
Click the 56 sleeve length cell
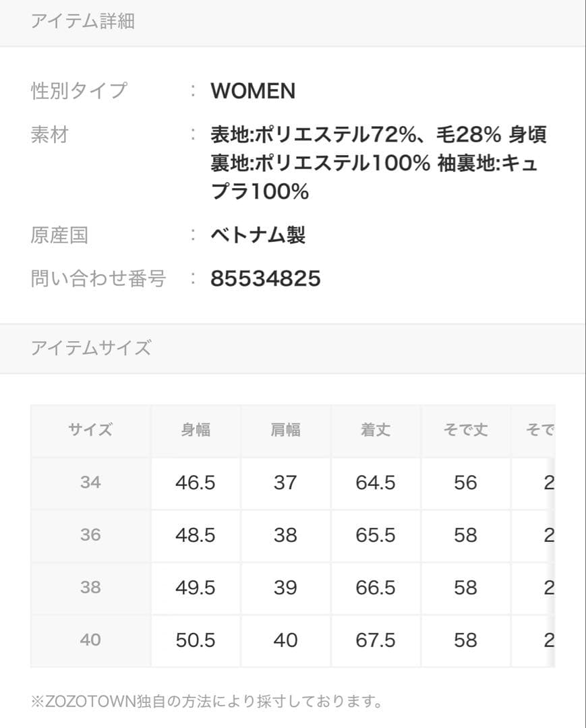click(x=465, y=483)
